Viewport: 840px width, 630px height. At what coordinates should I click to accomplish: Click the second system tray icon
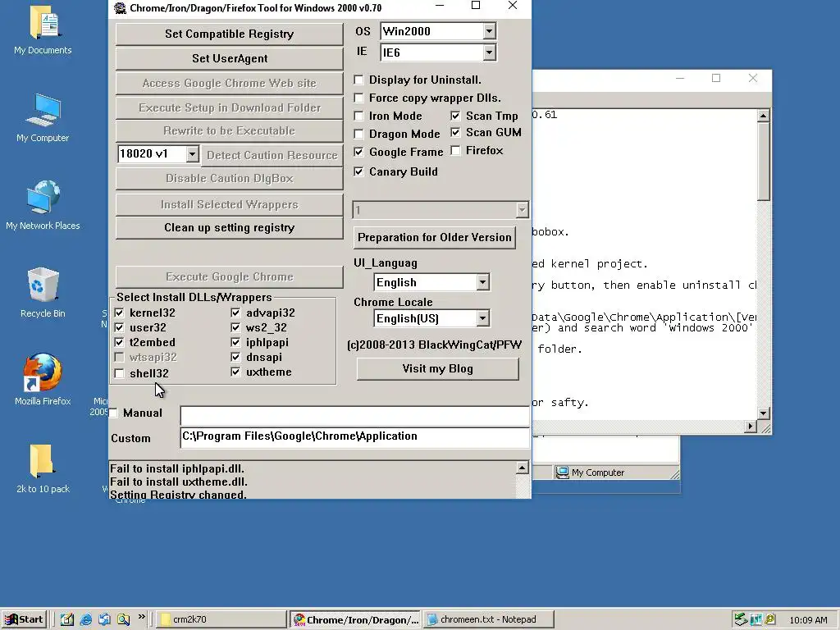(756, 619)
